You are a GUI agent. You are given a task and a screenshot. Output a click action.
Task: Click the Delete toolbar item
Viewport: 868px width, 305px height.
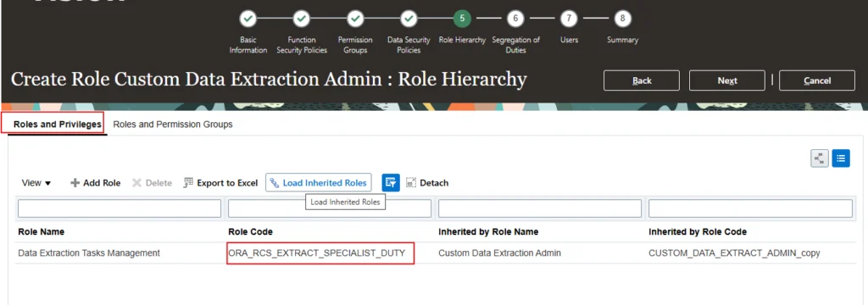(153, 183)
